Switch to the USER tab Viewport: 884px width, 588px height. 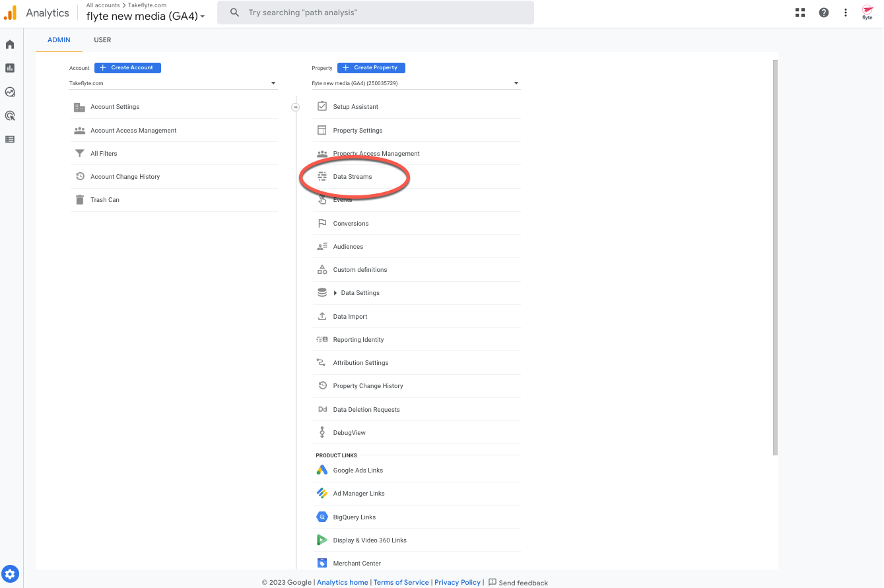(102, 40)
